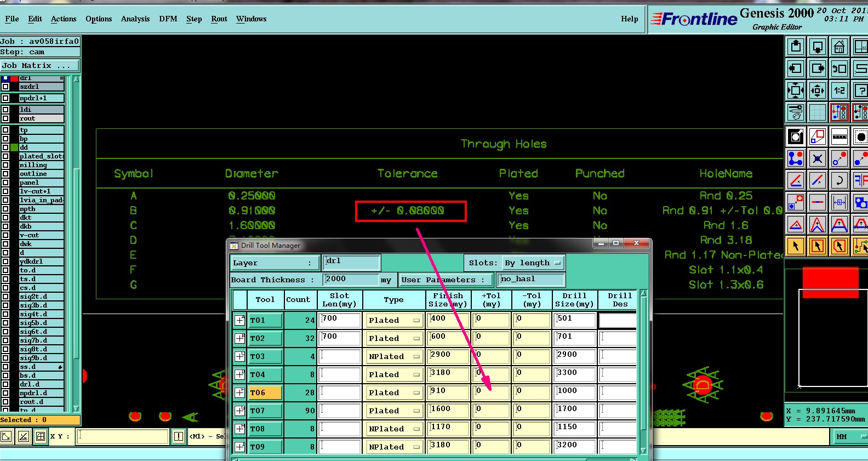Open the File menu
868x461 pixels.
(12, 19)
